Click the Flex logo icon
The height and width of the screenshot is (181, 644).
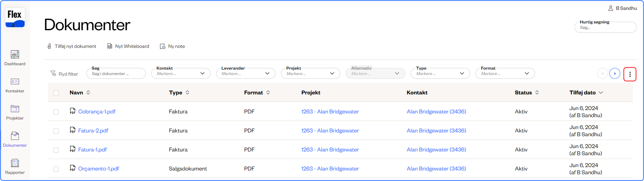tap(15, 18)
